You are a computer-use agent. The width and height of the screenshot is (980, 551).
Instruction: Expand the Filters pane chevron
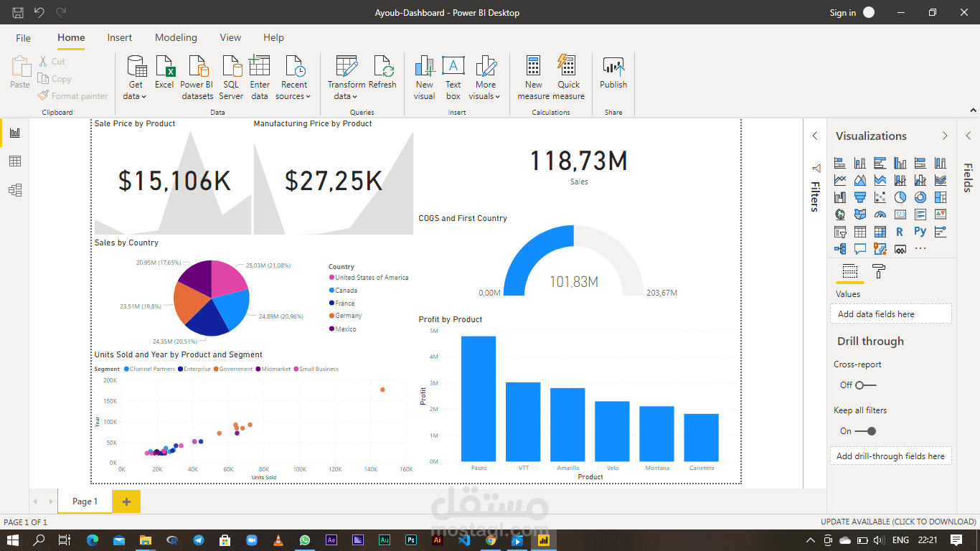[815, 136]
